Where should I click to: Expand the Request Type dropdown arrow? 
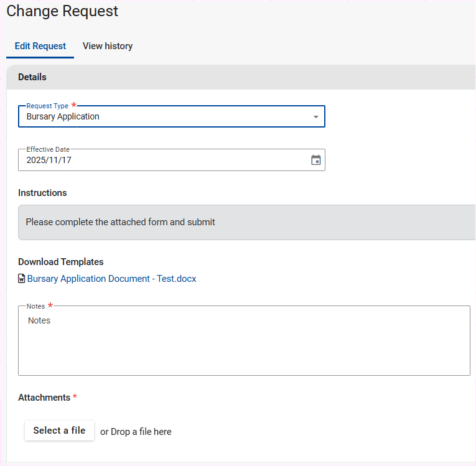coord(315,117)
